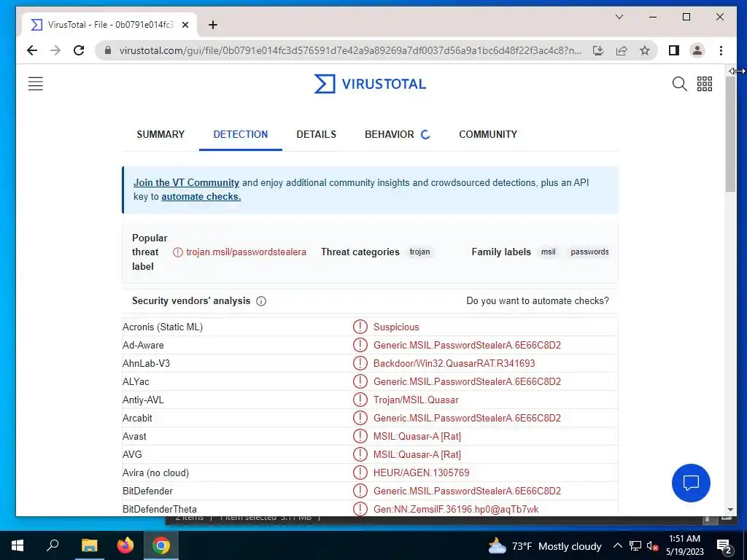This screenshot has height=560, width=747.
Task: Click the ALYac vendor name
Action: (136, 382)
